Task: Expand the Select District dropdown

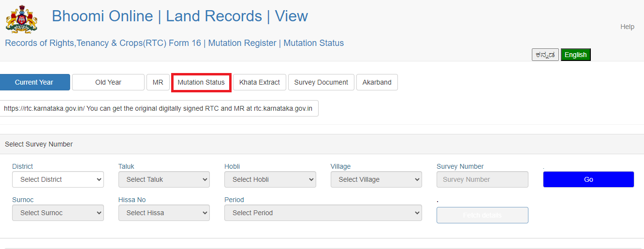Action: (58, 179)
